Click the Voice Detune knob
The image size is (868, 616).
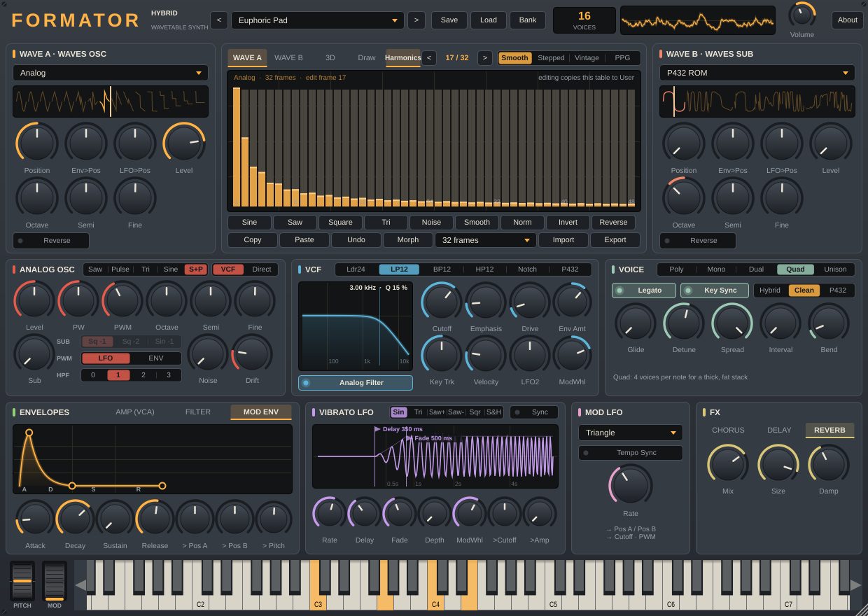[684, 323]
